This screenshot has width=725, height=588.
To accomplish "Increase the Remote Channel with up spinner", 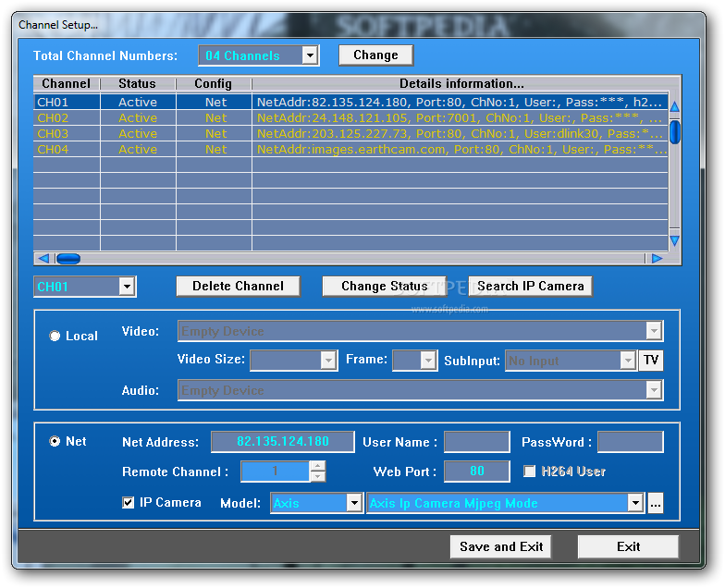I will [x=318, y=466].
